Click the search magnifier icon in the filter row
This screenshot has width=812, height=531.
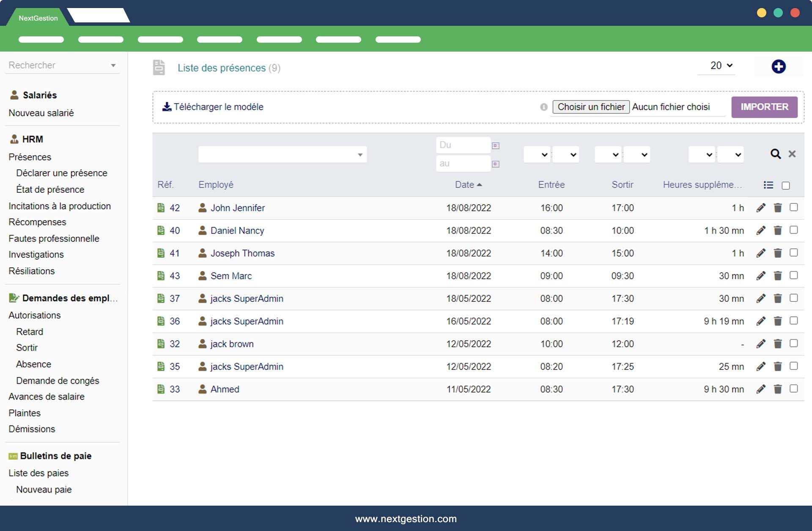click(775, 154)
